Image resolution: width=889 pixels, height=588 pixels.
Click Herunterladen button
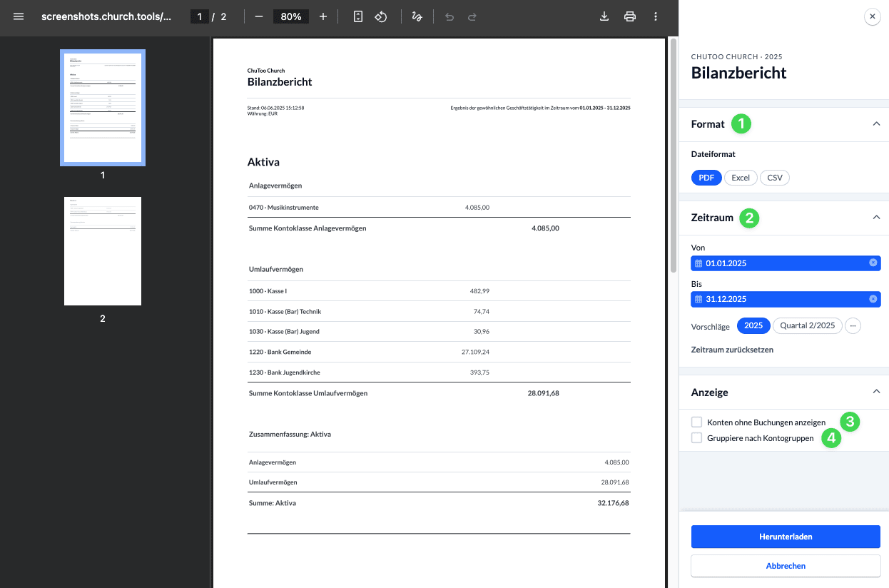click(786, 537)
